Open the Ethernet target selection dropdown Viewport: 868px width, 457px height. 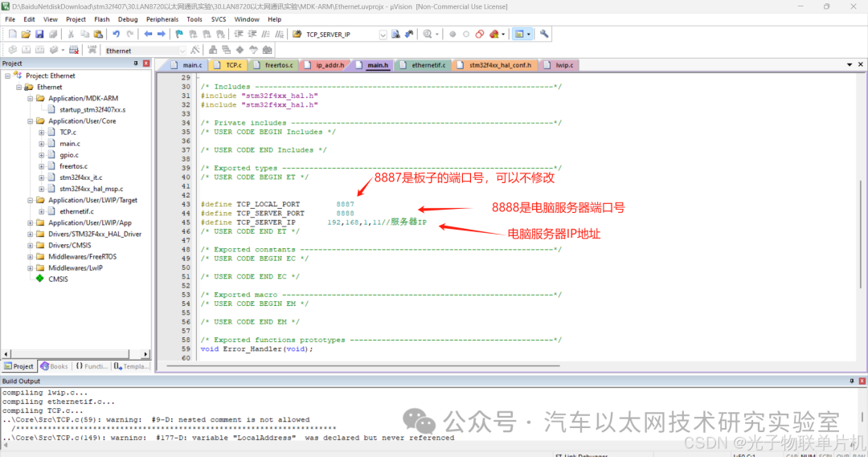tap(182, 51)
